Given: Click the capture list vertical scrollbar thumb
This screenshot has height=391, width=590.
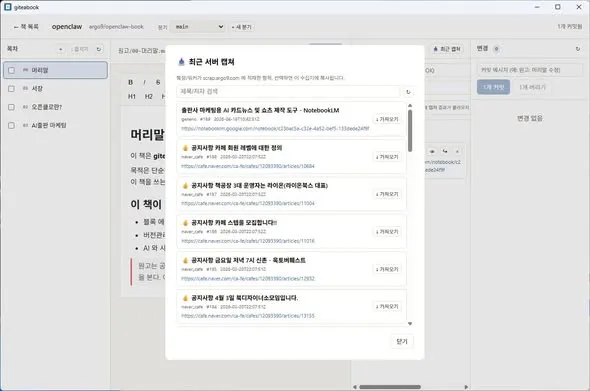Looking at the screenshot, I should 410,131.
